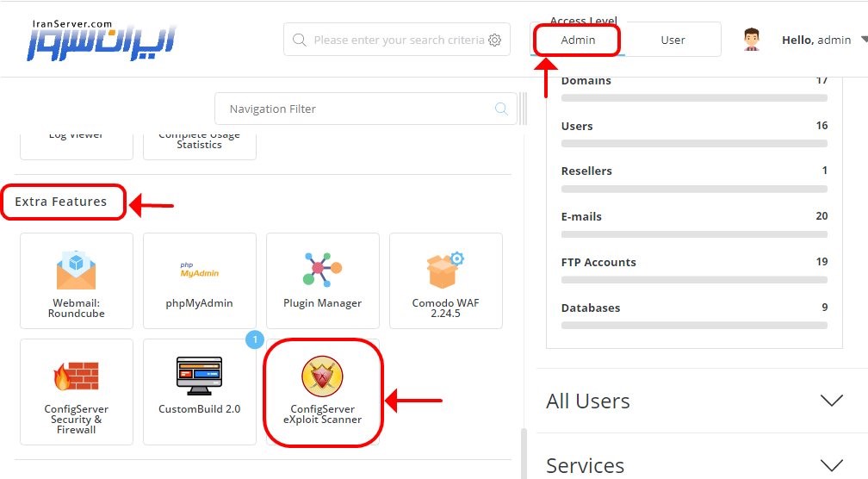
Task: Click the panel resize handle beside filter
Action: click(524, 109)
